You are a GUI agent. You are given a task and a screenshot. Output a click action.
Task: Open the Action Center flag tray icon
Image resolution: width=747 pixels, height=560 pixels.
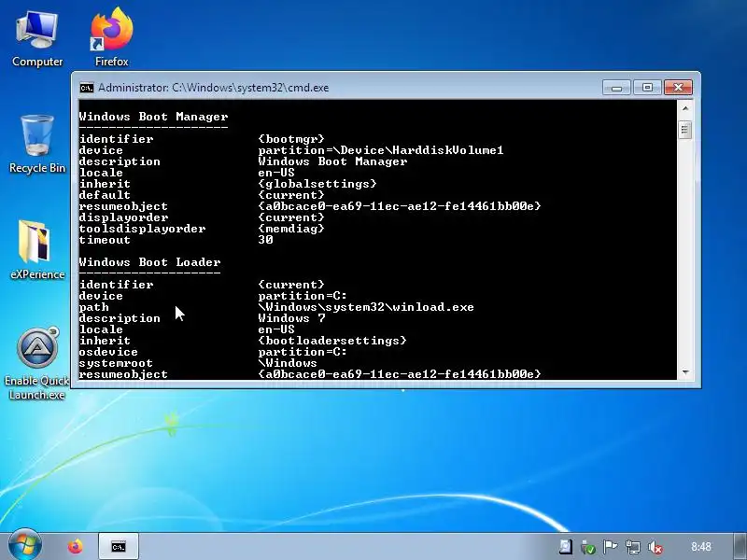610,547
